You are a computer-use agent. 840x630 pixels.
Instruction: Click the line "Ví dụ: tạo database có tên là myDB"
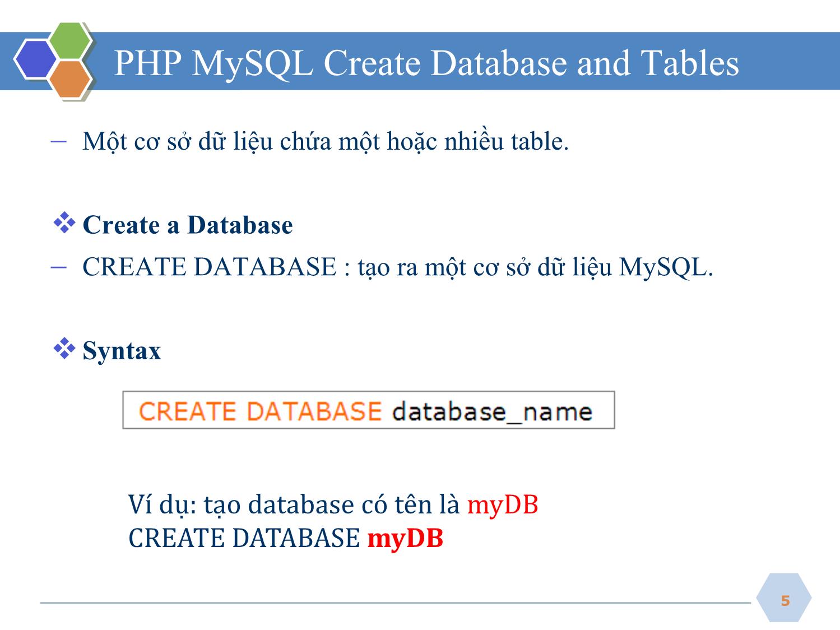(x=333, y=504)
